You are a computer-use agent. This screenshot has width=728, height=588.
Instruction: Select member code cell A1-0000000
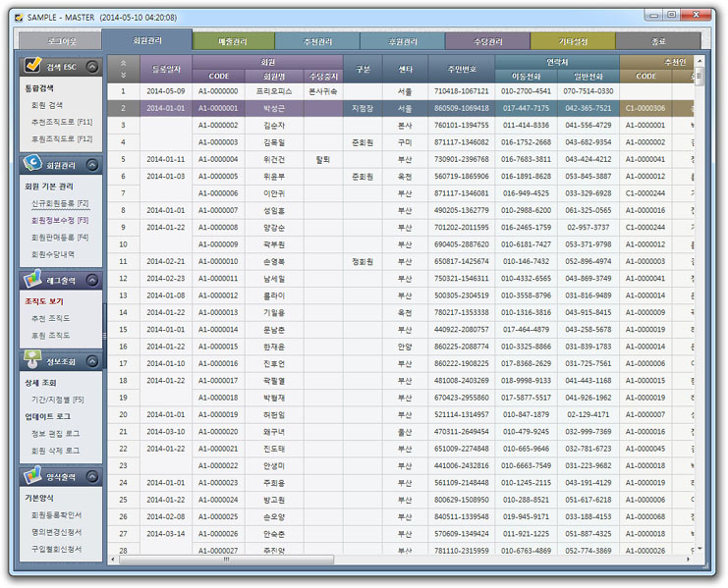click(x=218, y=91)
